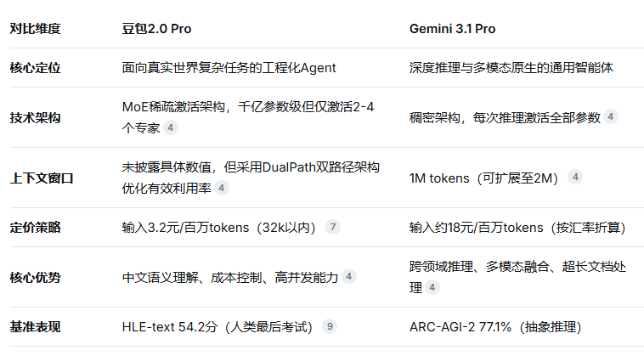The image size is (644, 356).
Task: Open citation 4 beside 1M tokens cell
Action: tap(575, 177)
